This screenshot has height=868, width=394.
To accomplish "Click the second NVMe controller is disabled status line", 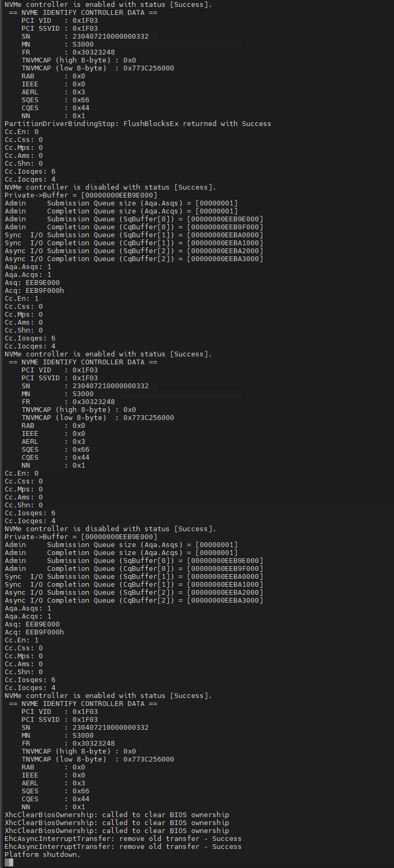I will pos(110,529).
